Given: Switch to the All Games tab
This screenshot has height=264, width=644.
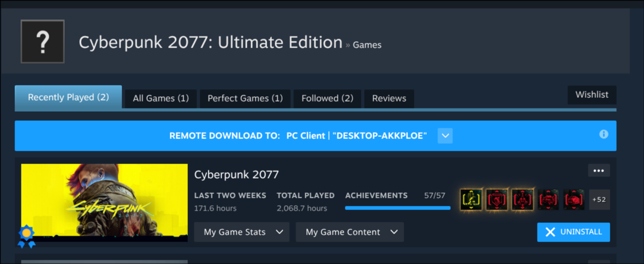Looking at the screenshot, I should click(x=161, y=98).
